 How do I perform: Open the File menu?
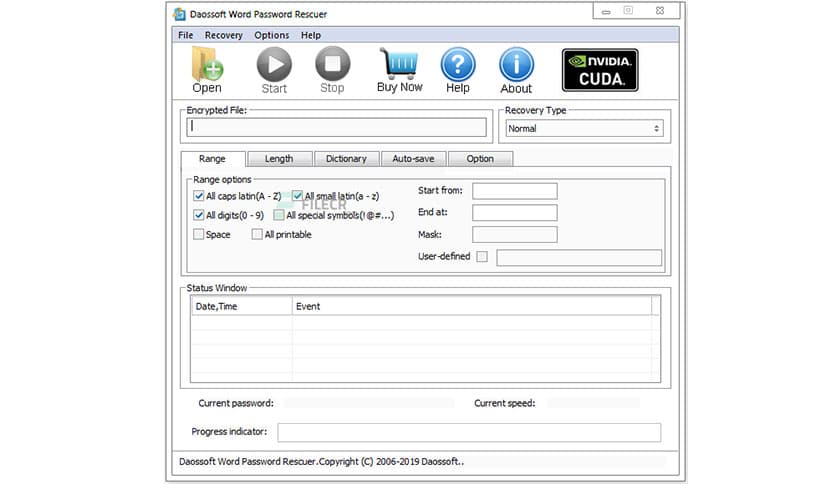pos(186,35)
